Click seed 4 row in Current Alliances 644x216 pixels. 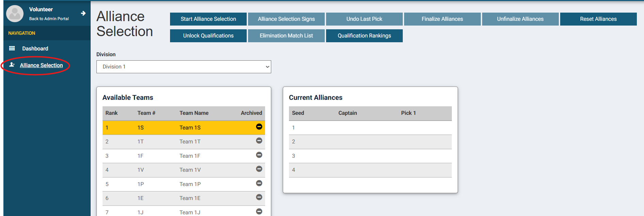coord(370,170)
